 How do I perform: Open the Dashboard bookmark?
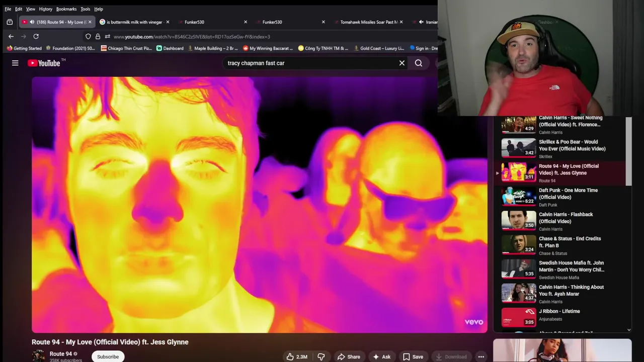[170, 48]
